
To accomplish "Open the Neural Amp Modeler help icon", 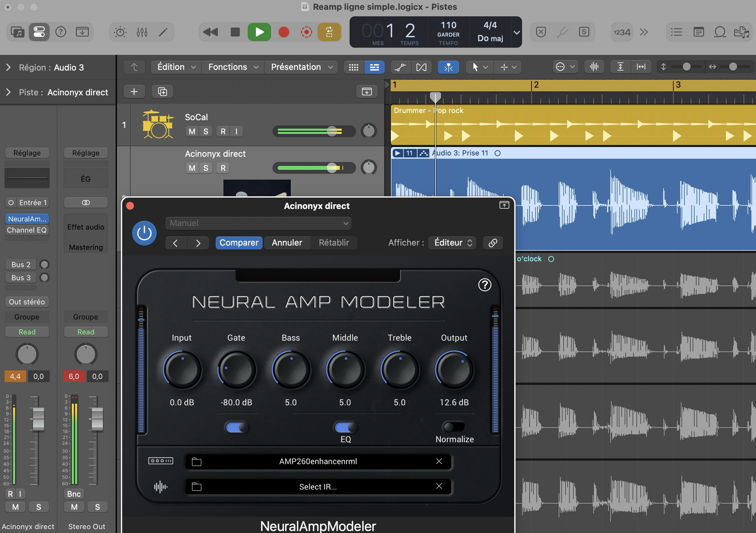I will 485,284.
